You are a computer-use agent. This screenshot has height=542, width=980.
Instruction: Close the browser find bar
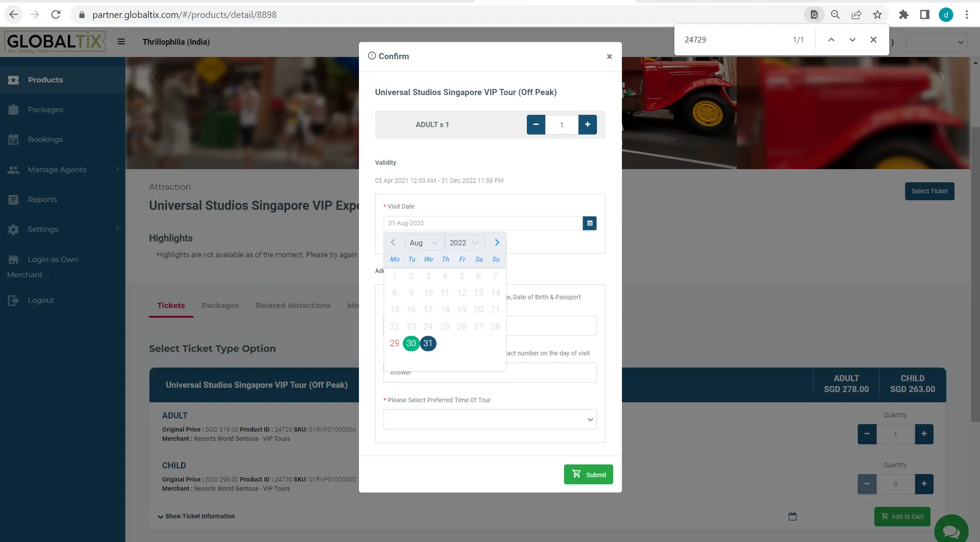[x=873, y=39]
